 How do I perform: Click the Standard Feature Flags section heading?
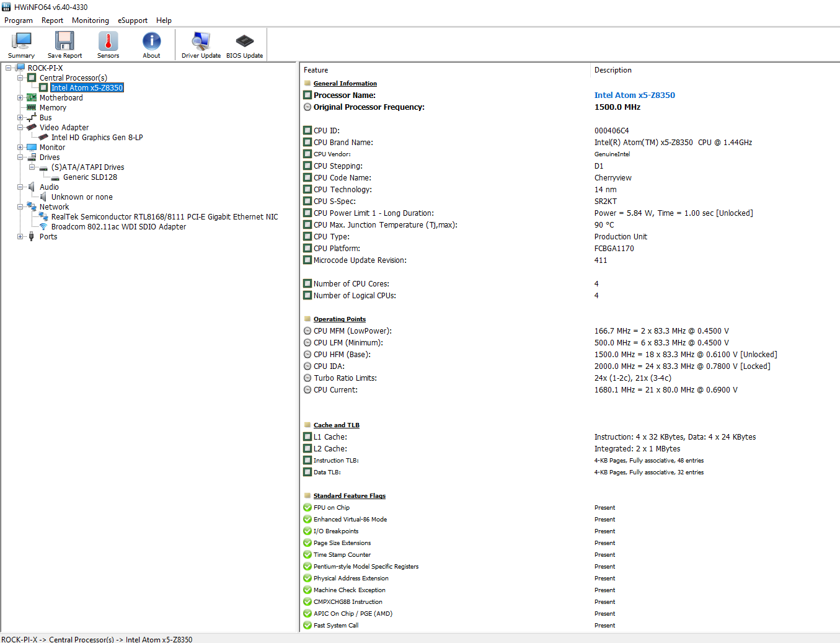[x=350, y=495]
